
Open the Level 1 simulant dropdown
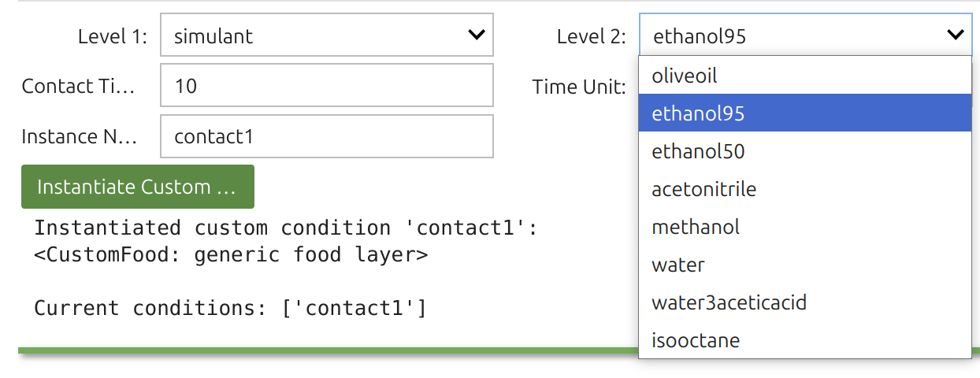[x=327, y=35]
